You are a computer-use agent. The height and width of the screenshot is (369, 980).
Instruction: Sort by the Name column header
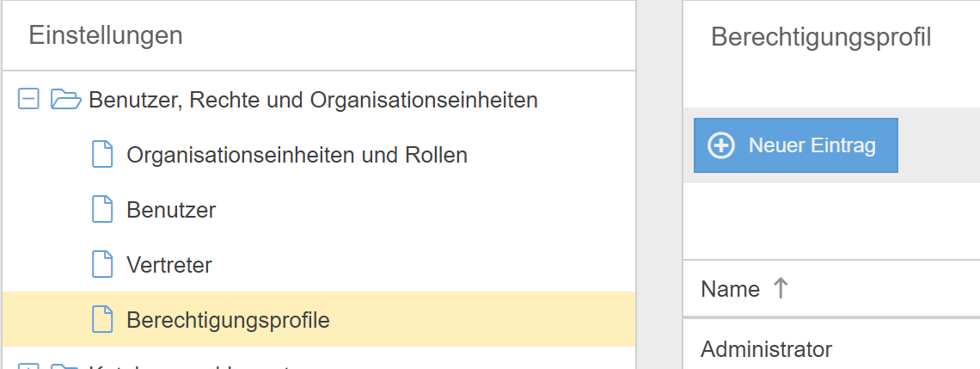click(730, 289)
